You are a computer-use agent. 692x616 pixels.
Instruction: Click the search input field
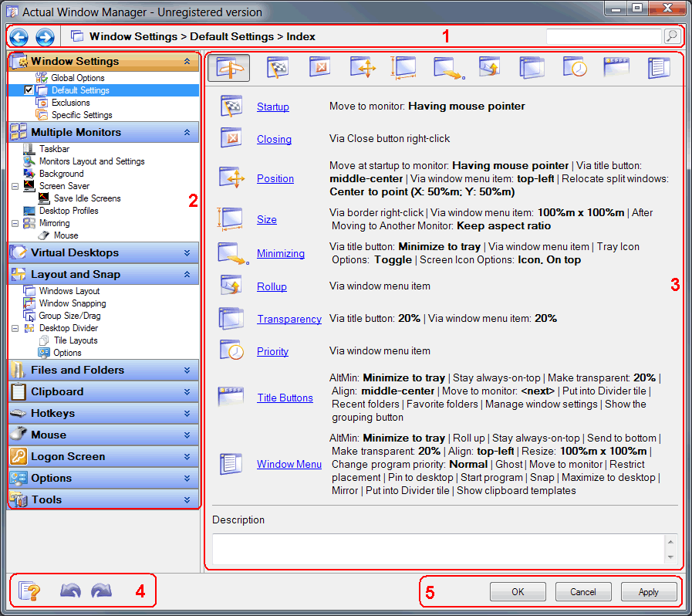pyautogui.click(x=604, y=36)
